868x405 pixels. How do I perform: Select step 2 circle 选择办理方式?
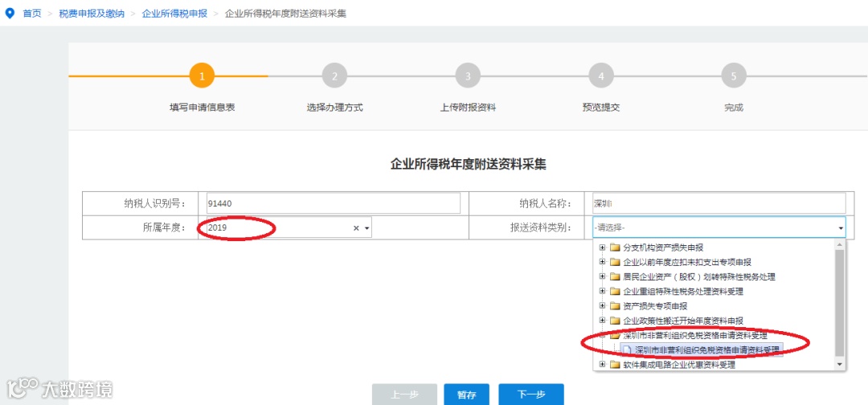[x=335, y=76]
